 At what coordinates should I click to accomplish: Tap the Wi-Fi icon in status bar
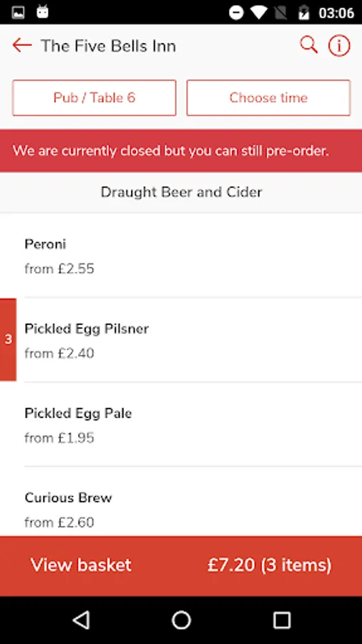(258, 13)
